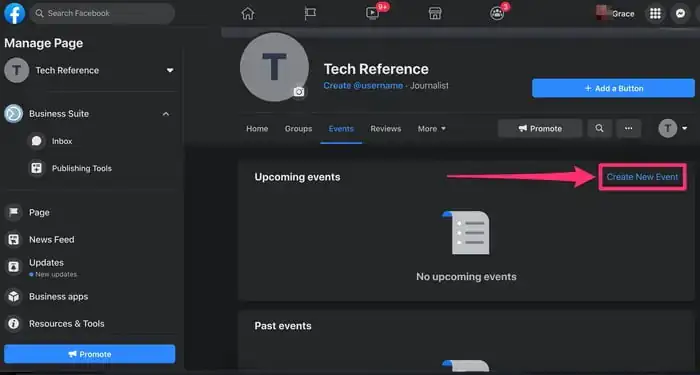Click the blue Promote button in sidebar
The image size is (700, 375).
click(90, 354)
